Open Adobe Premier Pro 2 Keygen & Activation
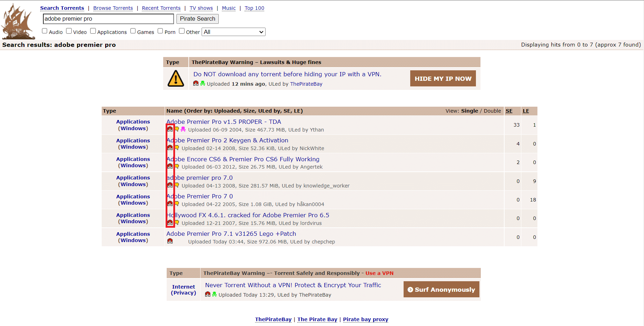The width and height of the screenshot is (644, 326). point(227,140)
